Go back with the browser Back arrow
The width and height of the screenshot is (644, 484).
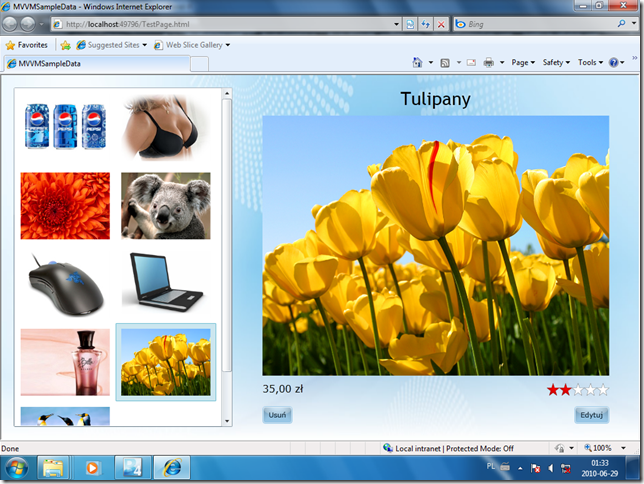tap(10, 24)
